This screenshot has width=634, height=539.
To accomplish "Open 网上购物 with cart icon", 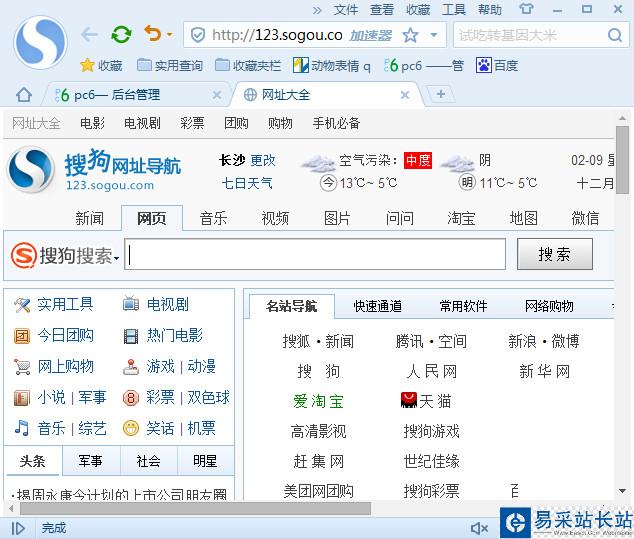I will [x=53, y=367].
